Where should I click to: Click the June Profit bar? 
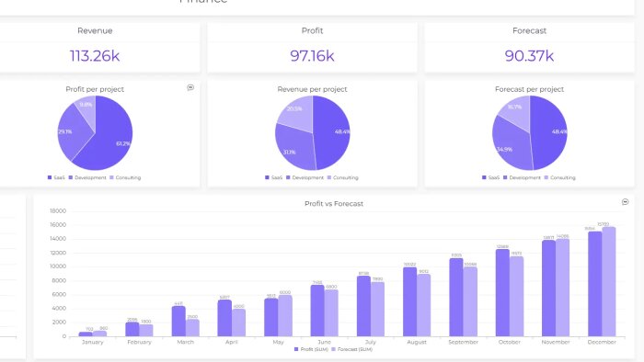(317, 311)
